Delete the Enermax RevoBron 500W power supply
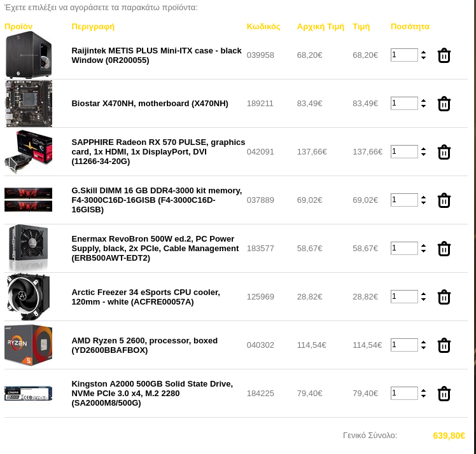 tap(444, 249)
